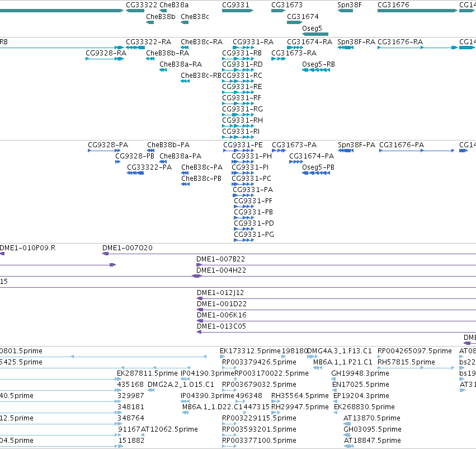Select BAC DME1-012J12
476x449 pixels.
point(220,293)
